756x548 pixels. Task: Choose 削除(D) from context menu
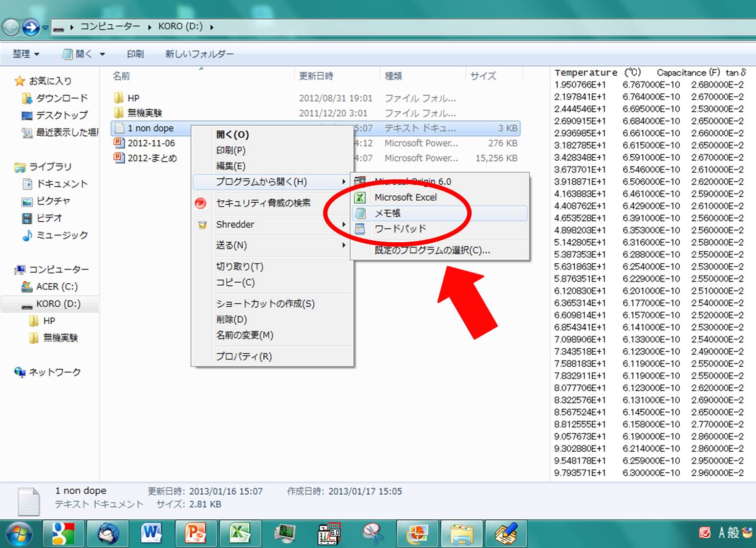coord(231,319)
